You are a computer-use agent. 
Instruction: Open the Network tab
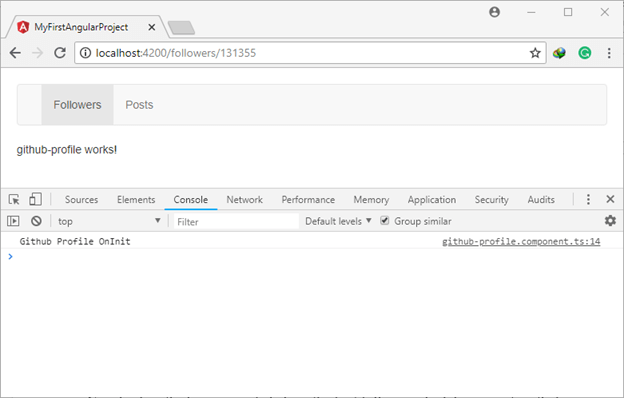pyautogui.click(x=245, y=199)
